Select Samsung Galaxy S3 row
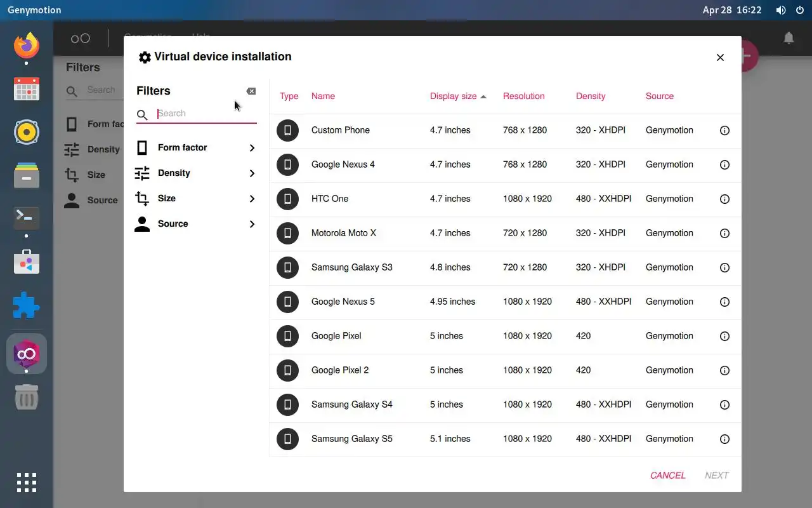This screenshot has width=812, height=508. click(x=505, y=267)
